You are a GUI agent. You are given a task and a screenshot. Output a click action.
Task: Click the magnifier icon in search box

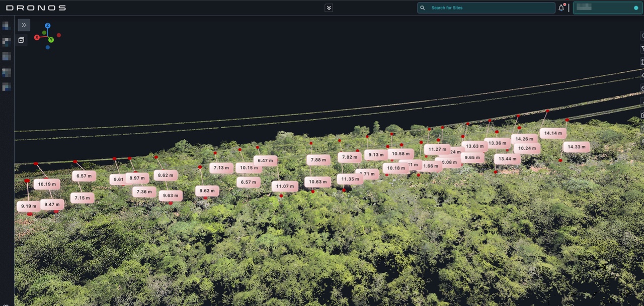tap(423, 8)
